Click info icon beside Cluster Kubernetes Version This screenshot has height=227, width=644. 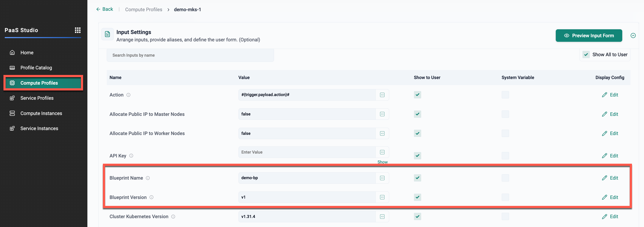[x=173, y=216]
